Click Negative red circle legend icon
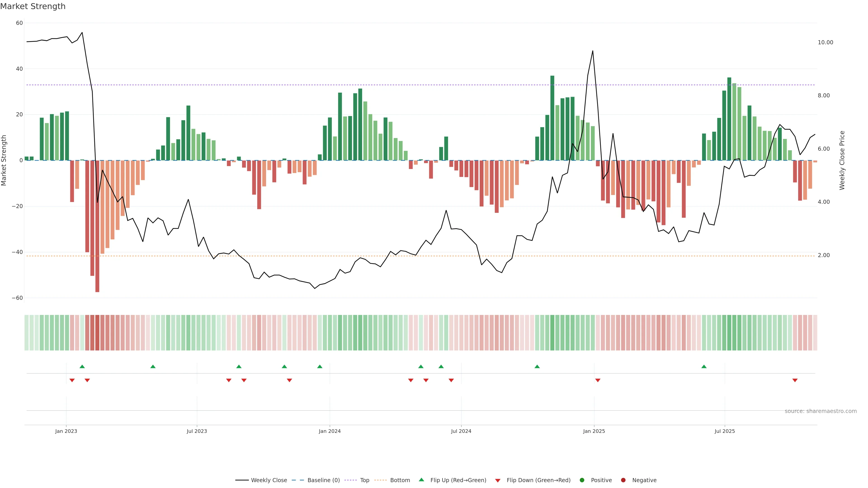The width and height of the screenshot is (868, 488). point(623,480)
